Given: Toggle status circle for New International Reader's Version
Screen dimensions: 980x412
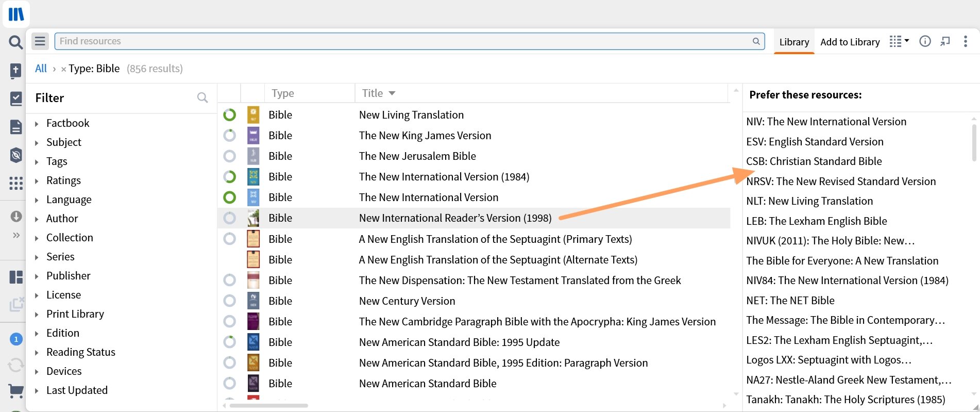Looking at the screenshot, I should (x=229, y=218).
